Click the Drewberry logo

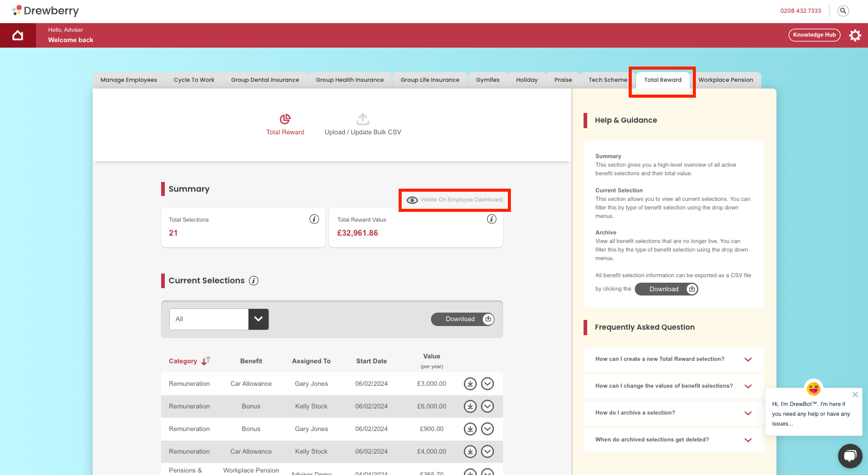pos(45,11)
